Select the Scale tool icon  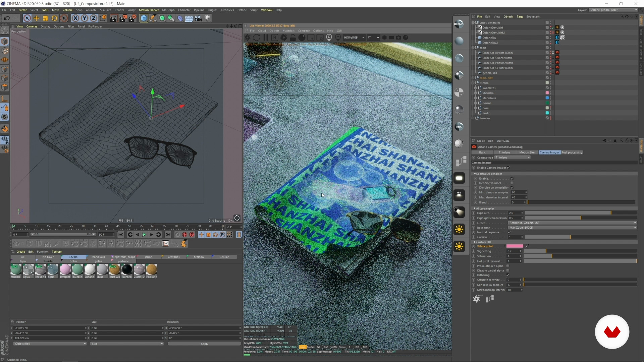45,18
